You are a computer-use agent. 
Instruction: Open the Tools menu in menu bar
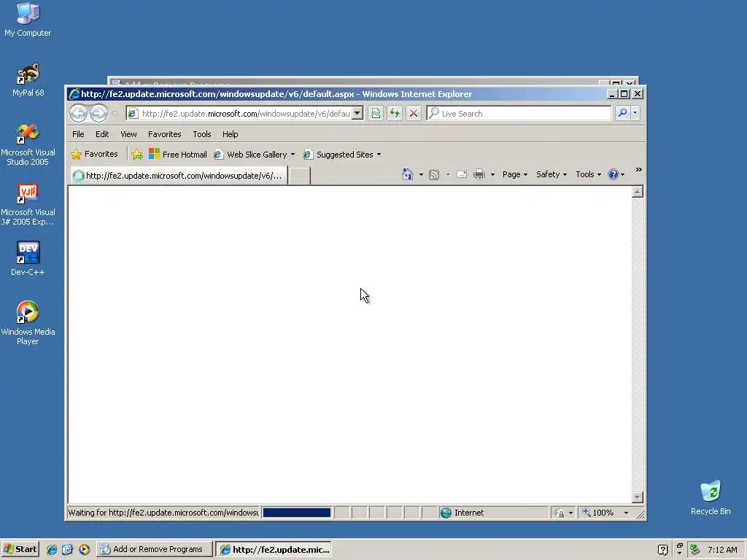click(201, 134)
